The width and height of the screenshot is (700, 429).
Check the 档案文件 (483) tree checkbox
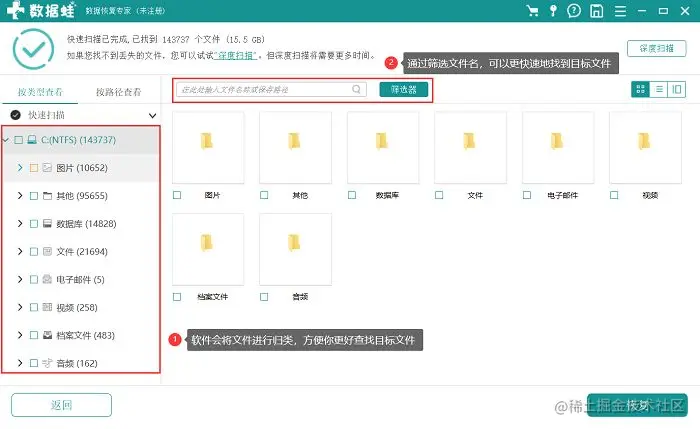coord(33,335)
